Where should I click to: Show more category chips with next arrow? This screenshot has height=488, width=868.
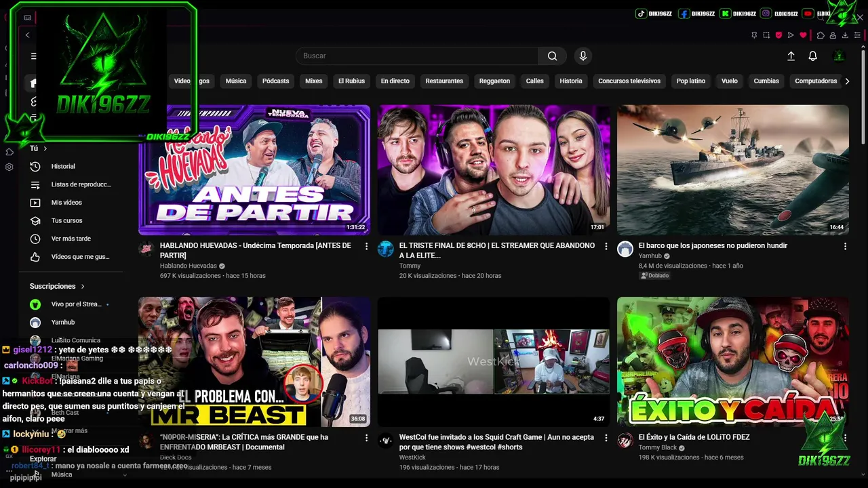pyautogui.click(x=847, y=81)
